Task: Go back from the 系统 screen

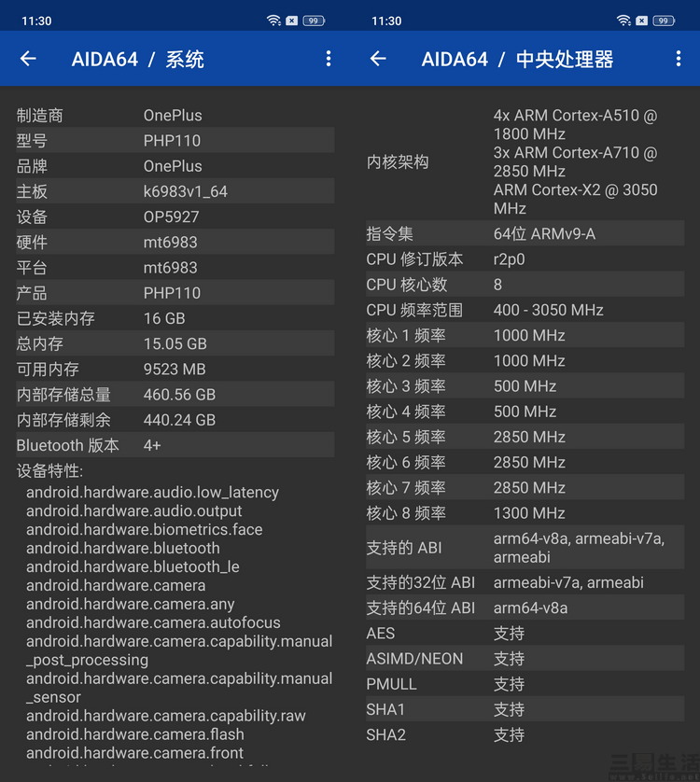Action: click(28, 59)
